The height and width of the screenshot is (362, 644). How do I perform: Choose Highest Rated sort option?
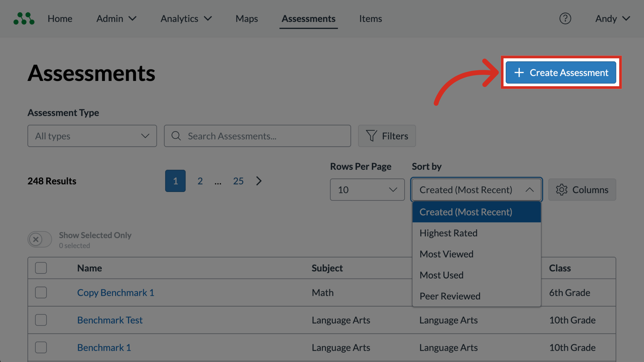point(476,233)
